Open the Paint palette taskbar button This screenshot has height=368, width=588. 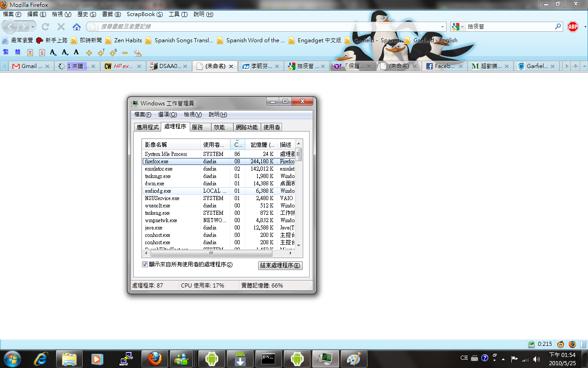point(354,358)
